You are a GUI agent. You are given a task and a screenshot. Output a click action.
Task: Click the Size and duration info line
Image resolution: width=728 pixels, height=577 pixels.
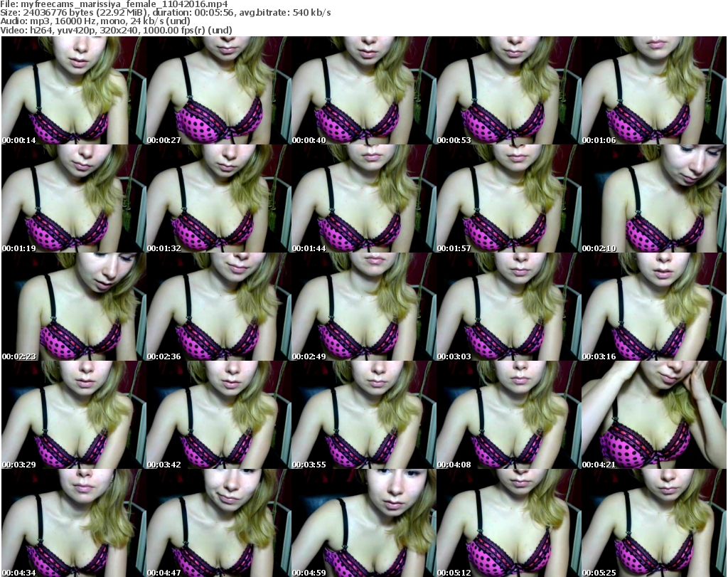(166, 13)
